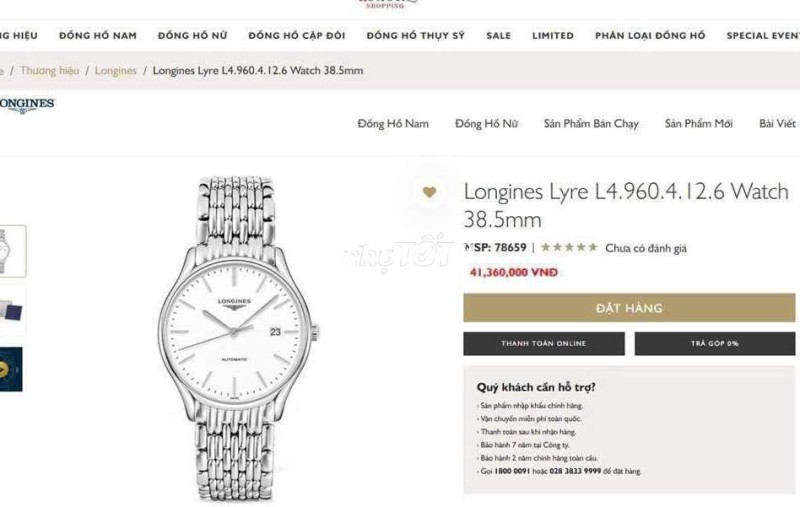Screen dimensions: 800x507
Task: Open Đồng Hồ Cặp Đôi menu
Action: point(297,36)
